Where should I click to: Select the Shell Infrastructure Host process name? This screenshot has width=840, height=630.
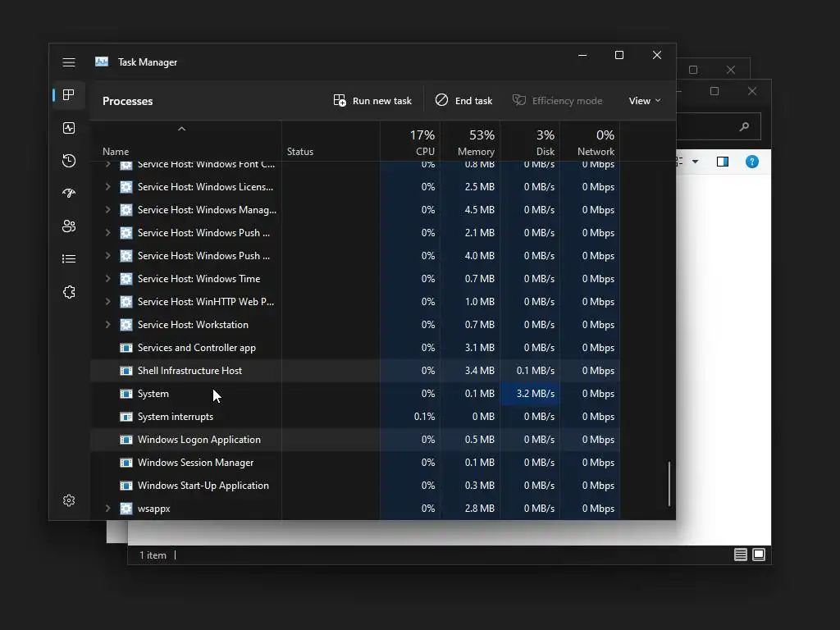tap(189, 371)
